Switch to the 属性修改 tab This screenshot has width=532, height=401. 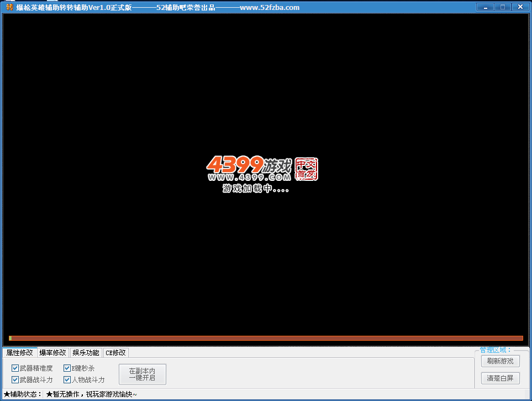click(20, 353)
